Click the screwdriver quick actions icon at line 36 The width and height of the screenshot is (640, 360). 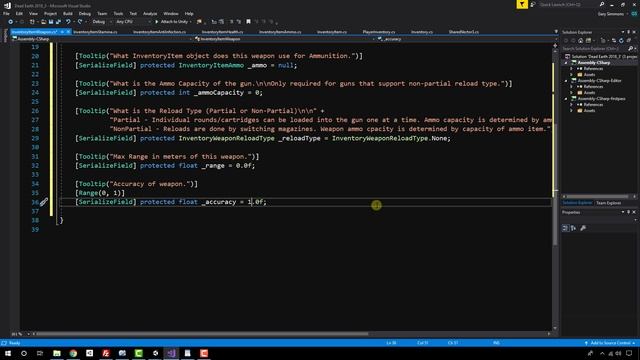click(x=44, y=202)
